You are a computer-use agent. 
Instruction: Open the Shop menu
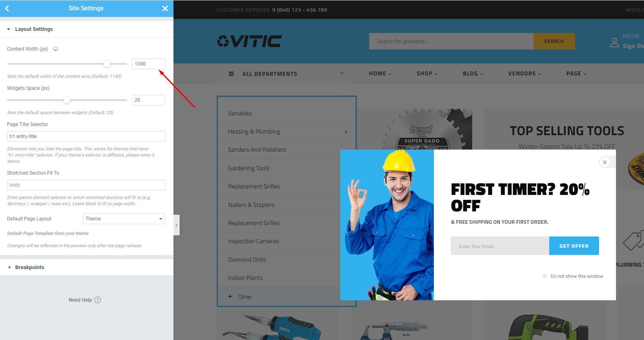click(427, 73)
